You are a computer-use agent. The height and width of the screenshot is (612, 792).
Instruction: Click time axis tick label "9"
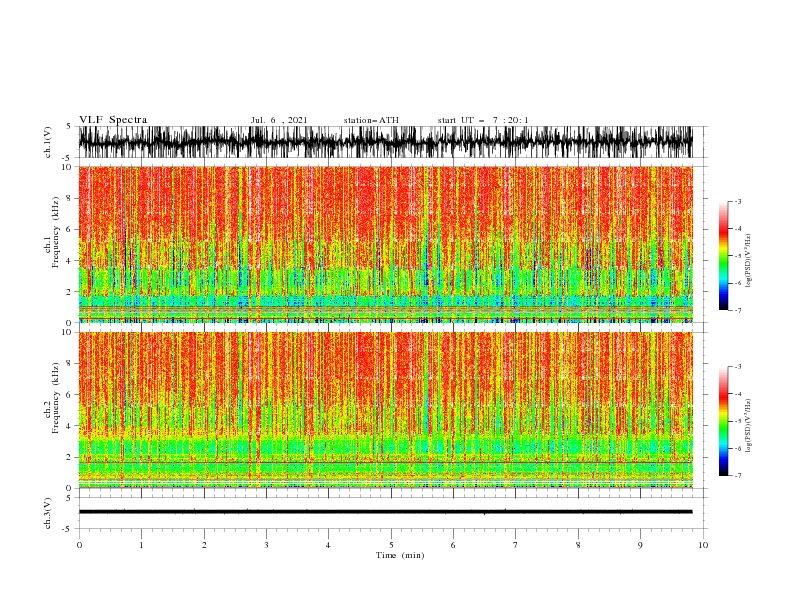(x=640, y=545)
